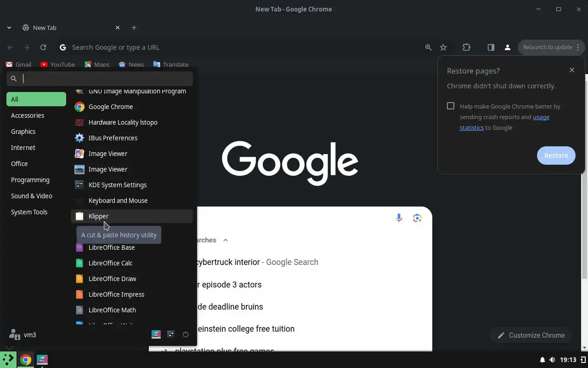Reload the page in Chrome
588x368 pixels.
[x=43, y=47]
